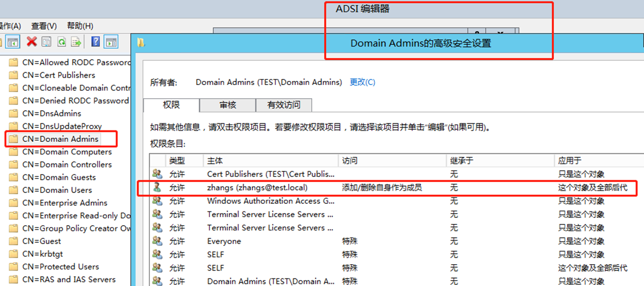
Task: Click the 更改(C) owner link
Action: tap(362, 82)
